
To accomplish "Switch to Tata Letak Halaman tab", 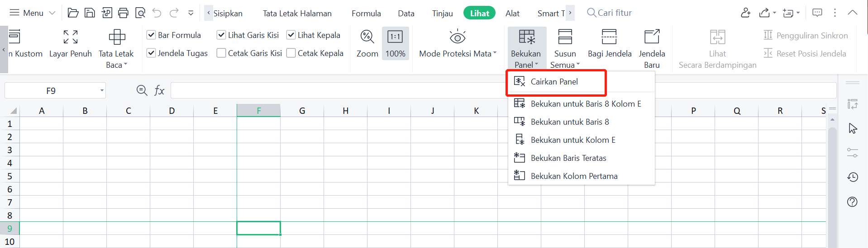I will [x=297, y=13].
